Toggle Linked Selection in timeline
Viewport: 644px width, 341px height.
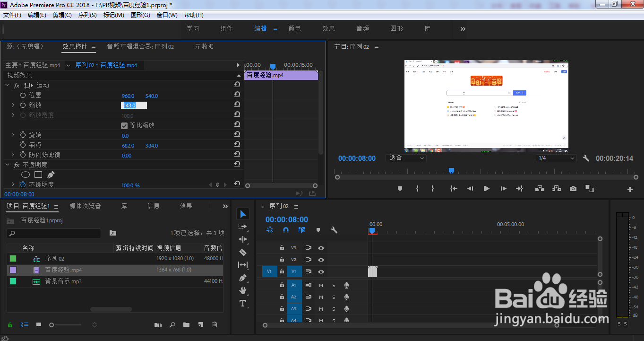coord(302,230)
